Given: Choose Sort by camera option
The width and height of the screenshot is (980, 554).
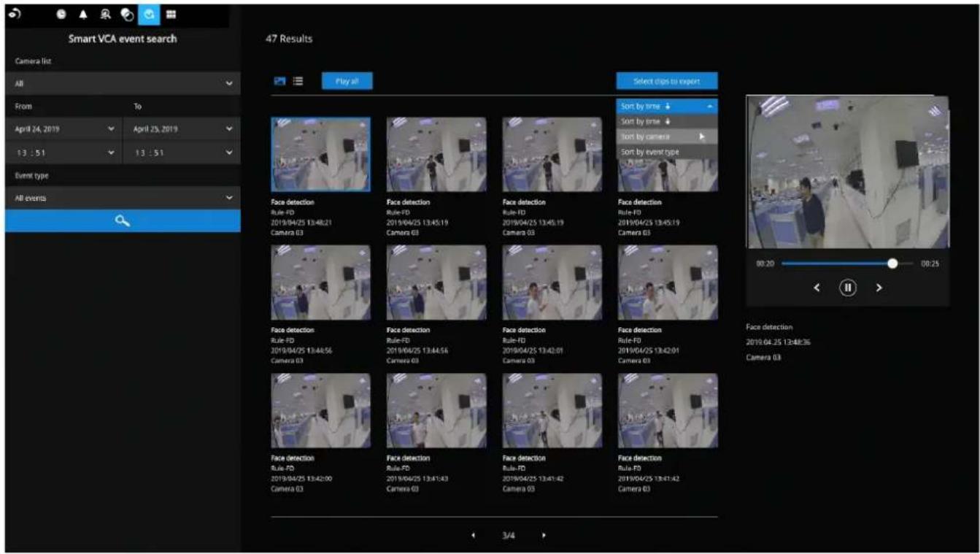Looking at the screenshot, I should point(667,136).
